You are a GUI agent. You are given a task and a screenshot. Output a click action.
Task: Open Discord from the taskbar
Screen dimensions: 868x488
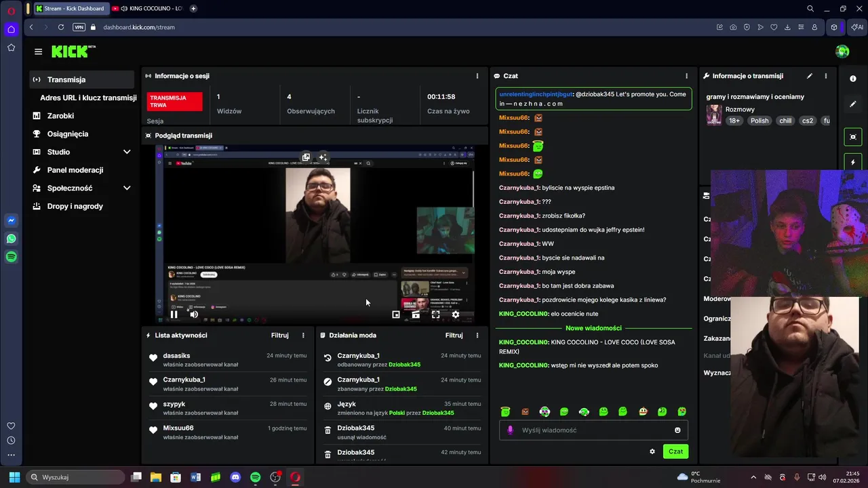pyautogui.click(x=235, y=477)
